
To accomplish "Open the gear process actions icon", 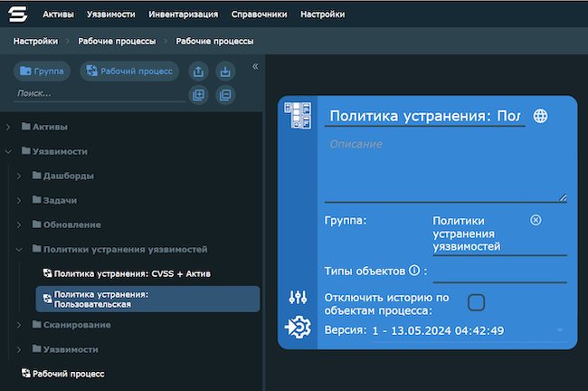I will pos(298,328).
